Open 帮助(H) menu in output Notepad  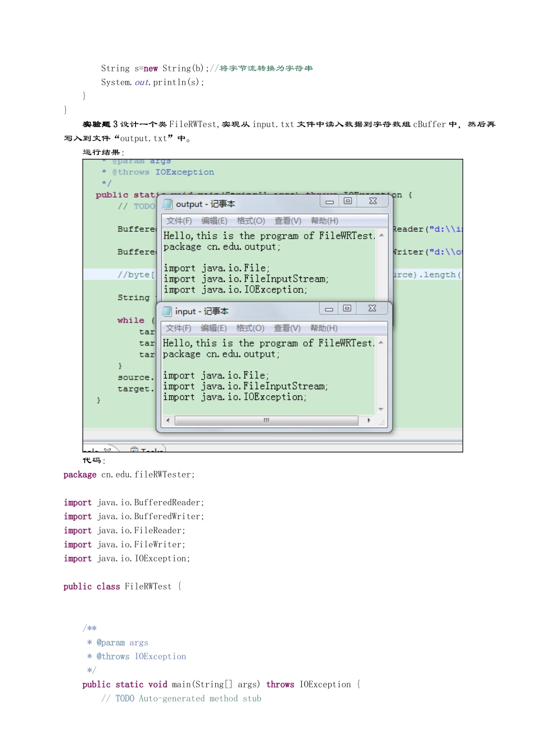click(324, 220)
